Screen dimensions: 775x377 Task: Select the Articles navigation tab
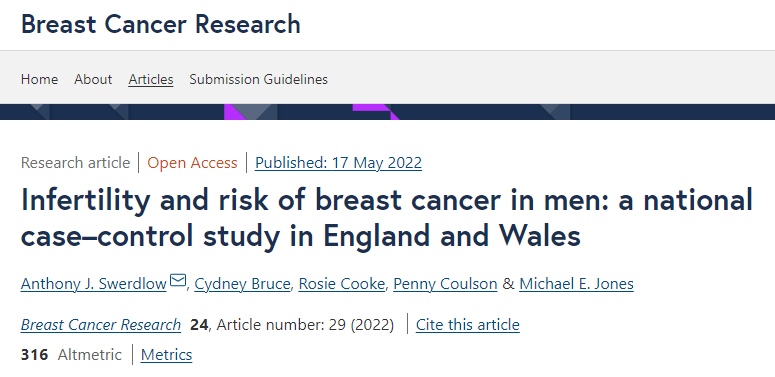[x=151, y=80]
